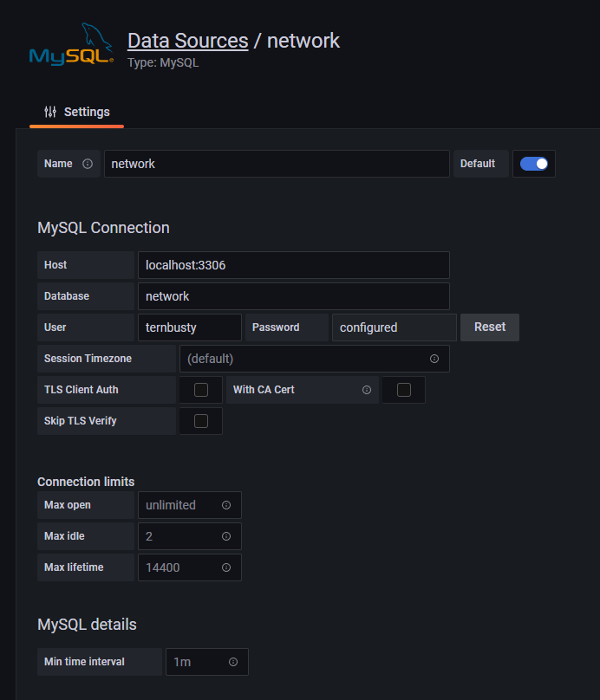
Task: Click the Session Timezone input
Action: 315,359
